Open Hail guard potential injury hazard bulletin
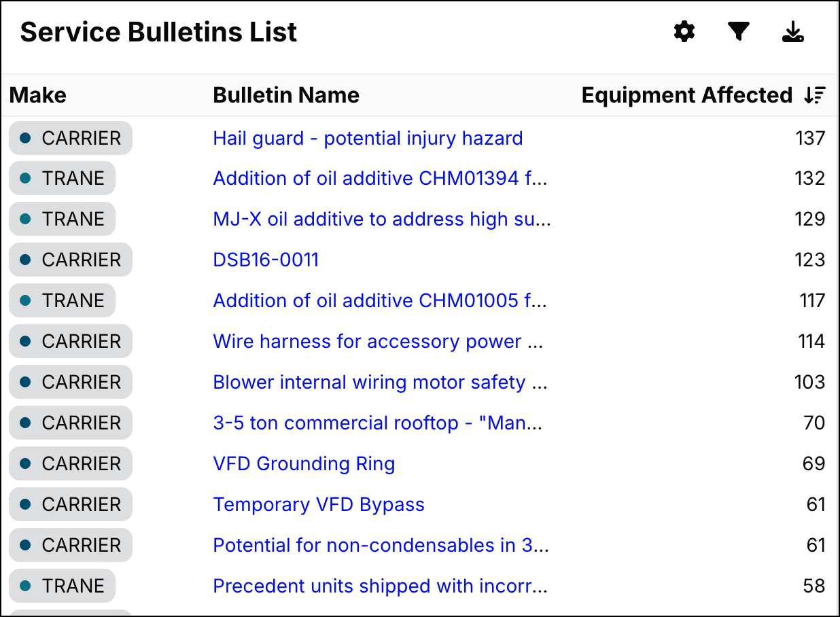 point(368,138)
